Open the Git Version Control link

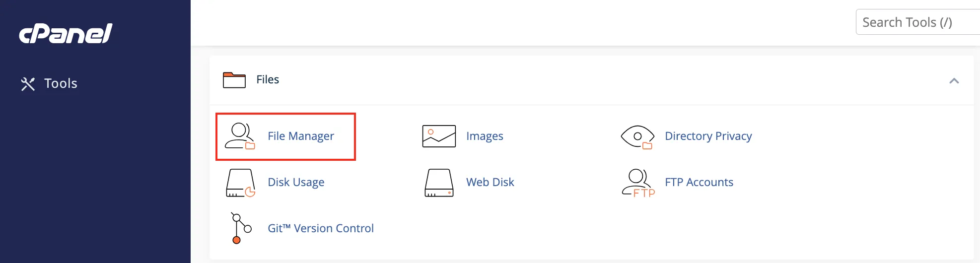point(321,228)
